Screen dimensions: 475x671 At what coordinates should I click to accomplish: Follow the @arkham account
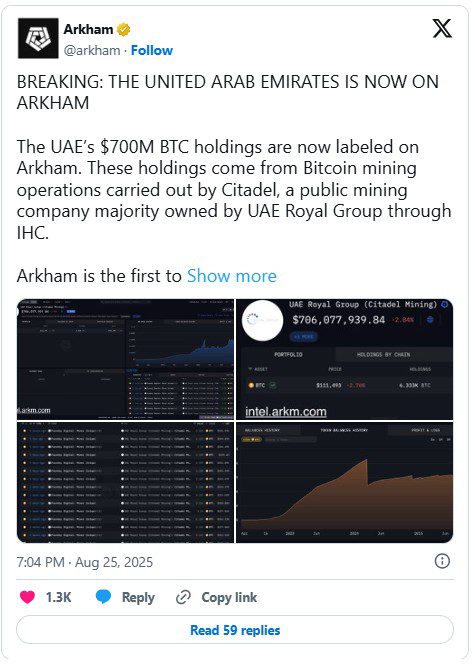(152, 50)
